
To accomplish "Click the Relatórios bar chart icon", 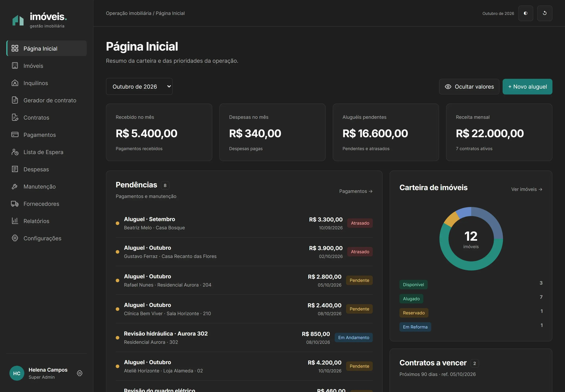I will tap(15, 221).
